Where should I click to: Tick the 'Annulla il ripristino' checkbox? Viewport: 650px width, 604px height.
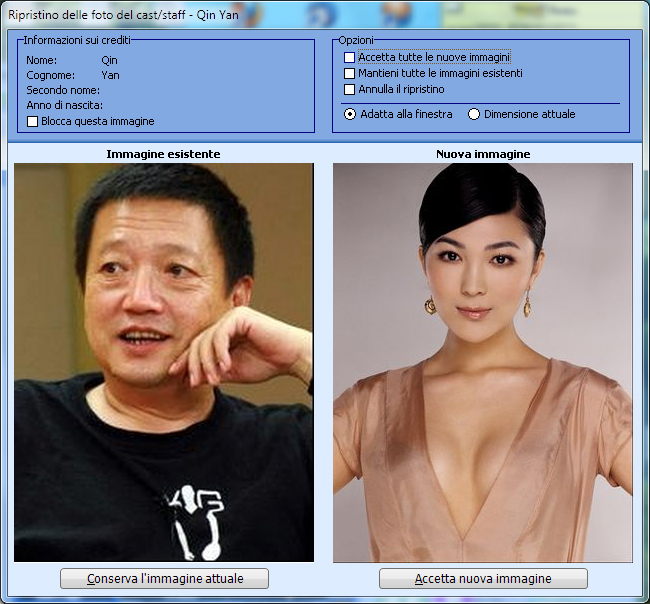[349, 90]
